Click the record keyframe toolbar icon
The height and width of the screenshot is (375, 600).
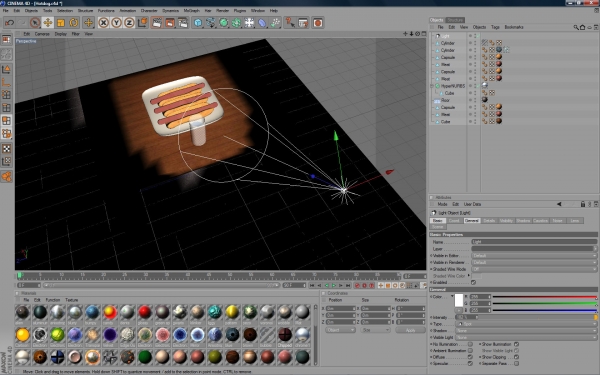318,23
